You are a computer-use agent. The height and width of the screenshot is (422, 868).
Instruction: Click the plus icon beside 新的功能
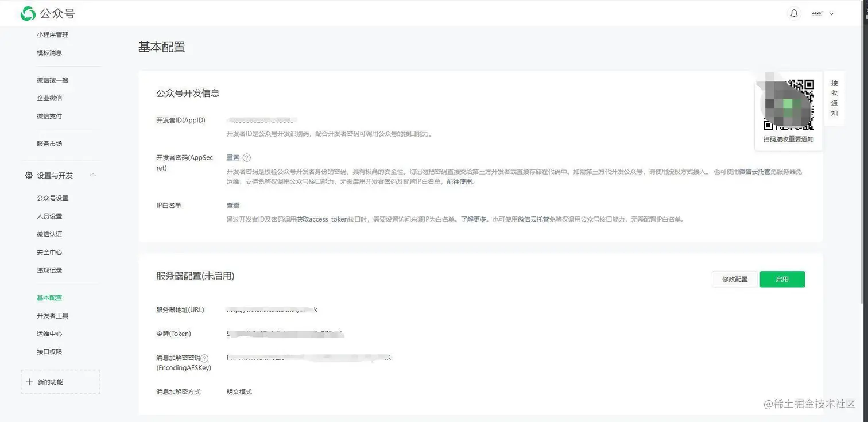(x=29, y=382)
